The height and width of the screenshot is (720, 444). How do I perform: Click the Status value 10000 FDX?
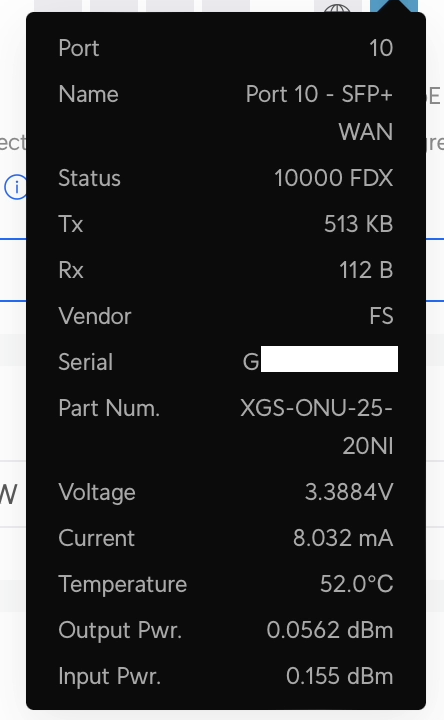tap(334, 178)
